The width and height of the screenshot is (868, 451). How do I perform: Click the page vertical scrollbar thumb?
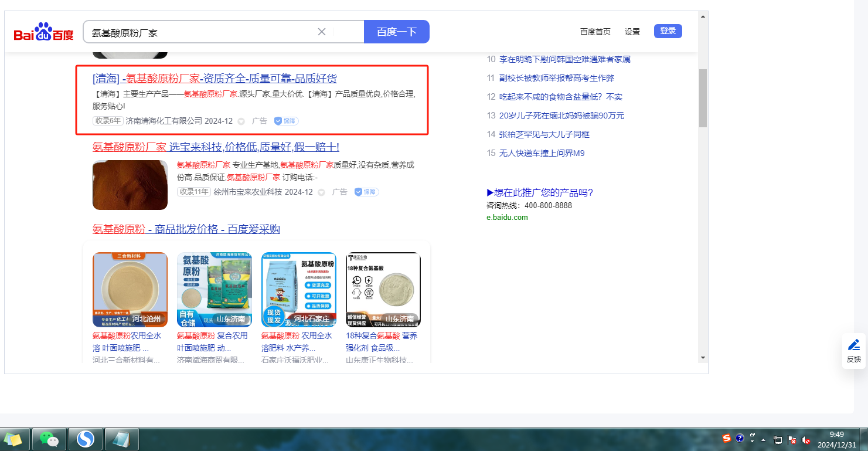(x=703, y=98)
